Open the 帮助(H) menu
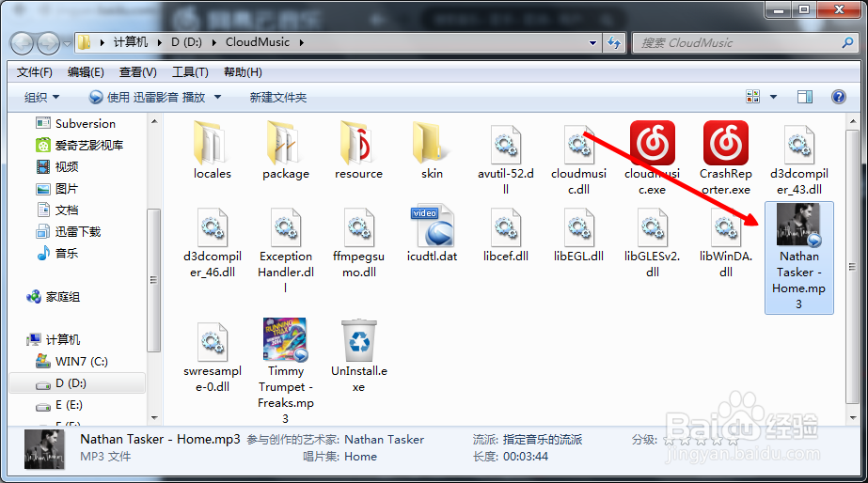This screenshot has width=868, height=483. click(243, 72)
